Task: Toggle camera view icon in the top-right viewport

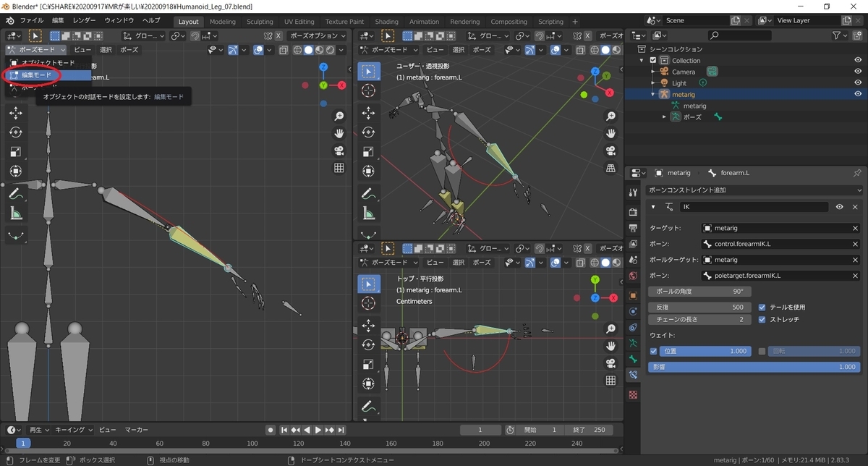Action: pos(611,151)
